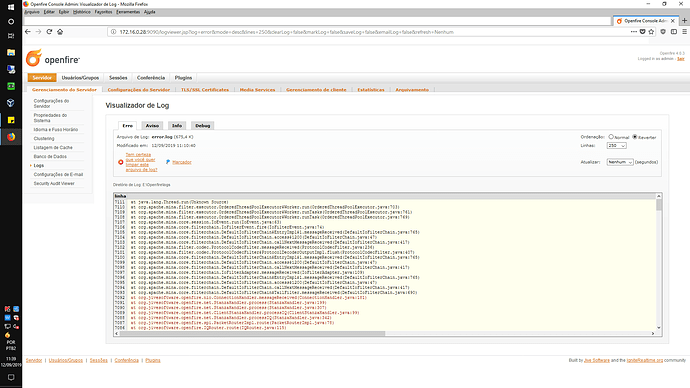Go back with the browser back arrow

tap(28, 32)
